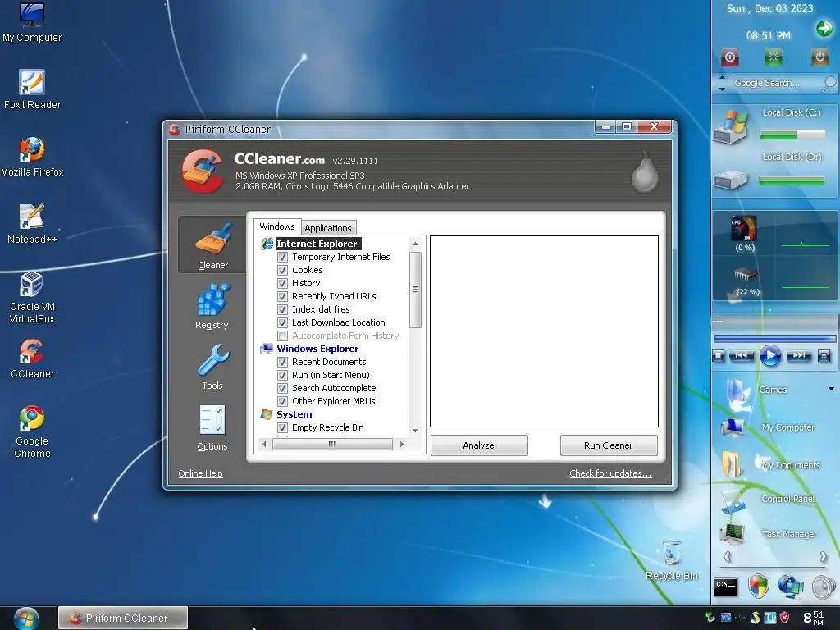Open the security shield sidebar icon
Image resolution: width=840 pixels, height=630 pixels.
click(759, 586)
